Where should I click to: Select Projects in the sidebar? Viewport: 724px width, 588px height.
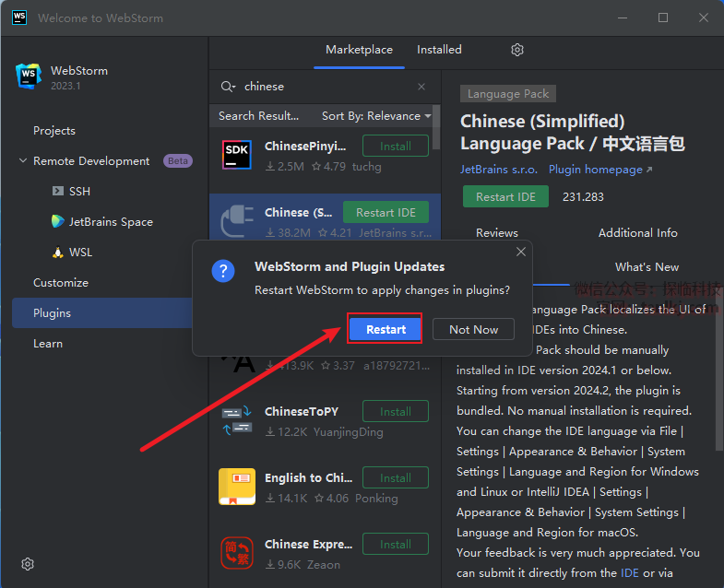pyautogui.click(x=54, y=131)
